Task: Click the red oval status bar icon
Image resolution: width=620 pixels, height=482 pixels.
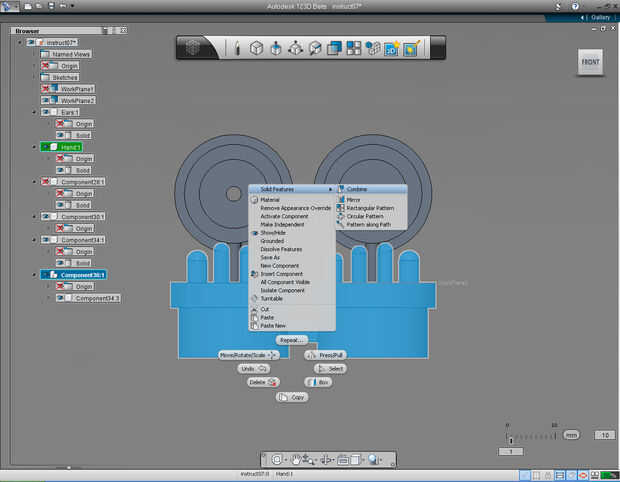Action: tap(583, 475)
